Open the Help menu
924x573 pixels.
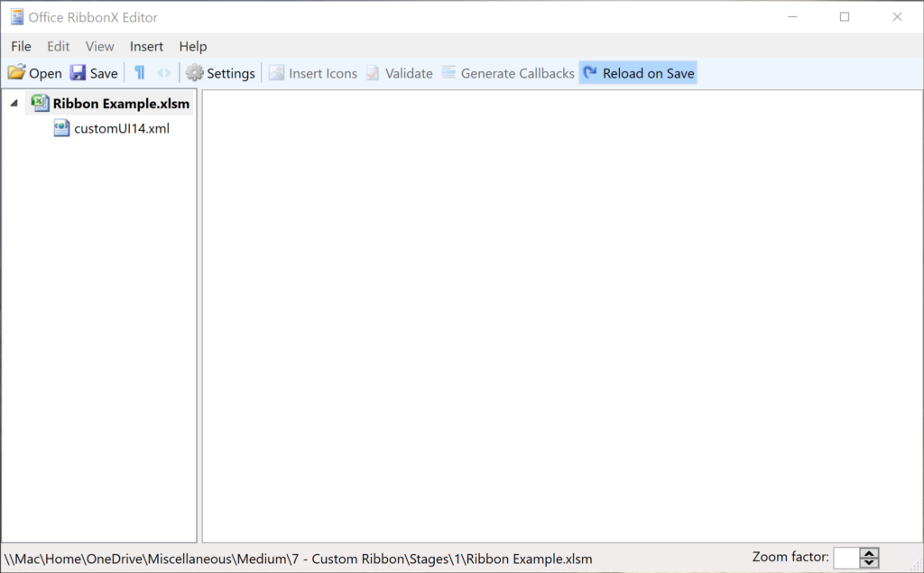[192, 46]
